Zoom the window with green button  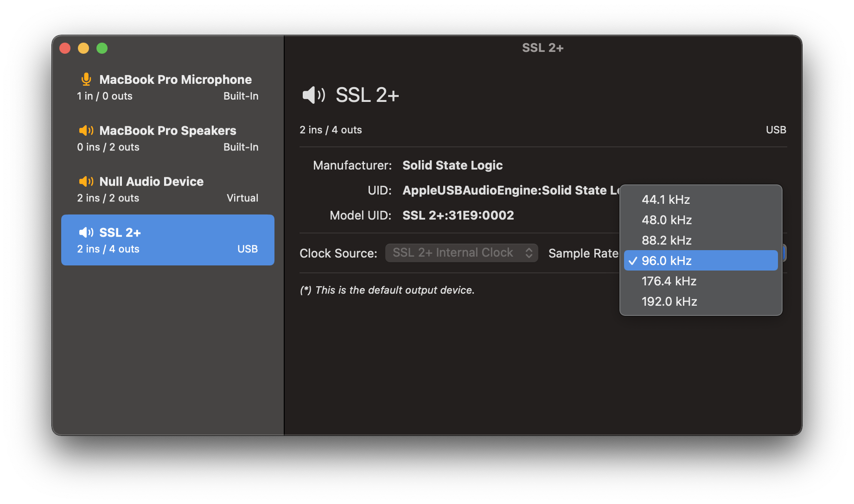(102, 48)
